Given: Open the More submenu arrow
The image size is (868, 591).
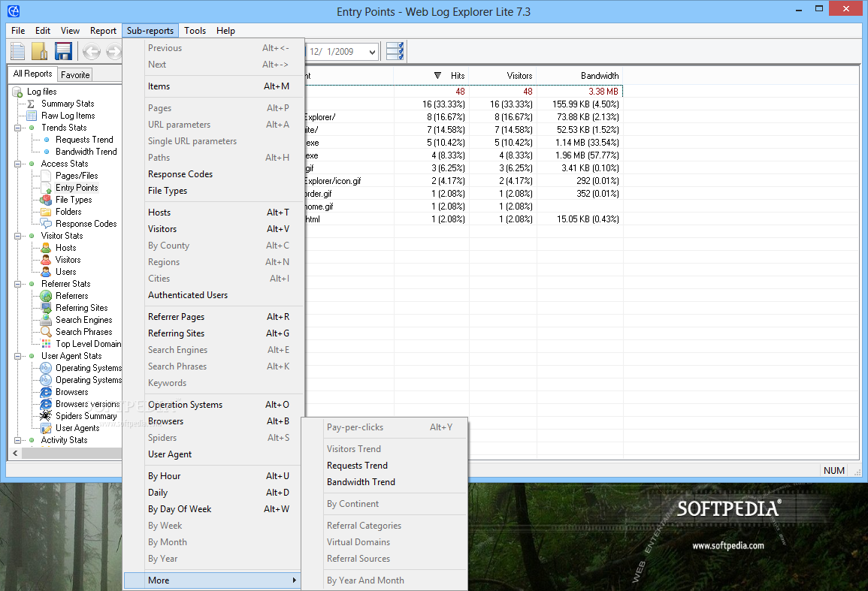Looking at the screenshot, I should click(x=294, y=580).
